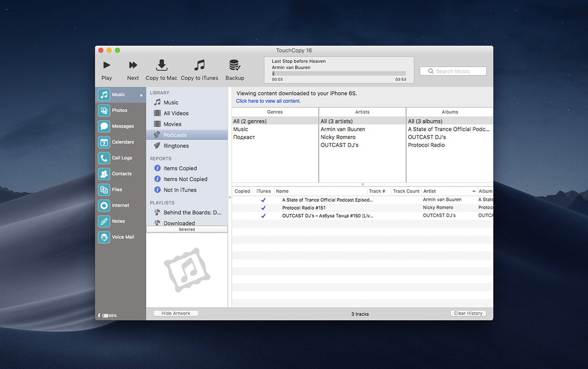Click the Hide Artwork button

tap(176, 313)
